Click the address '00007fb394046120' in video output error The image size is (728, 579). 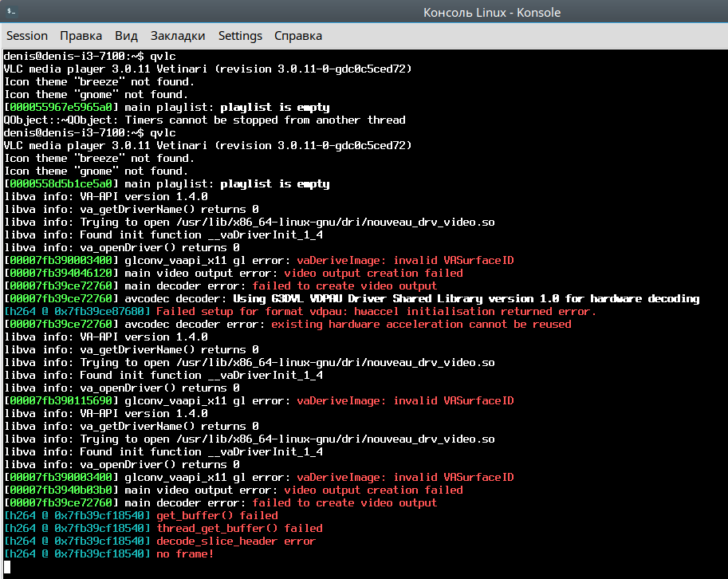61,273
